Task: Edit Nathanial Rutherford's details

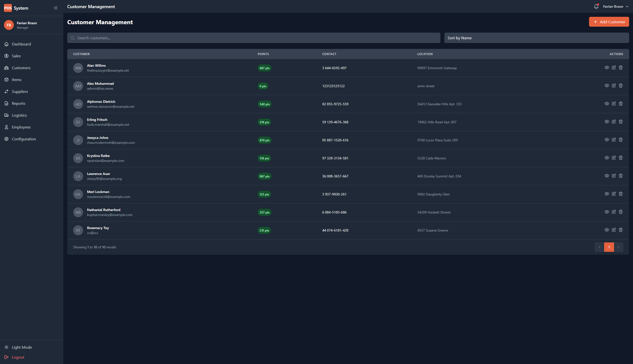Action: (614, 212)
